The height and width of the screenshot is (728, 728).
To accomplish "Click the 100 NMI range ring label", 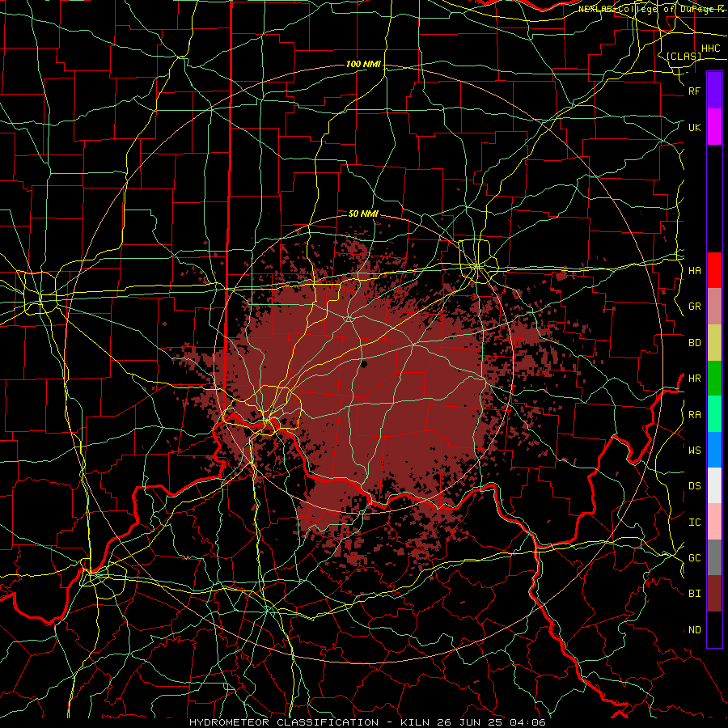I will pyautogui.click(x=363, y=64).
